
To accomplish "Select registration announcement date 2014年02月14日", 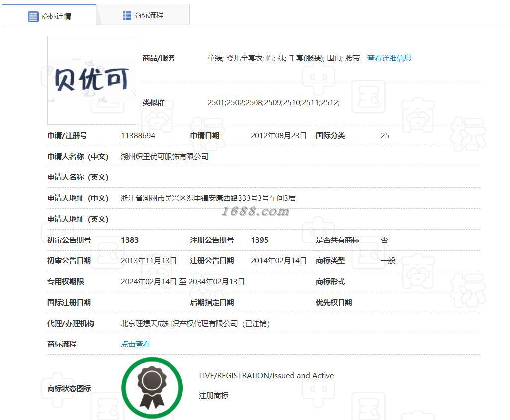I will tap(278, 260).
